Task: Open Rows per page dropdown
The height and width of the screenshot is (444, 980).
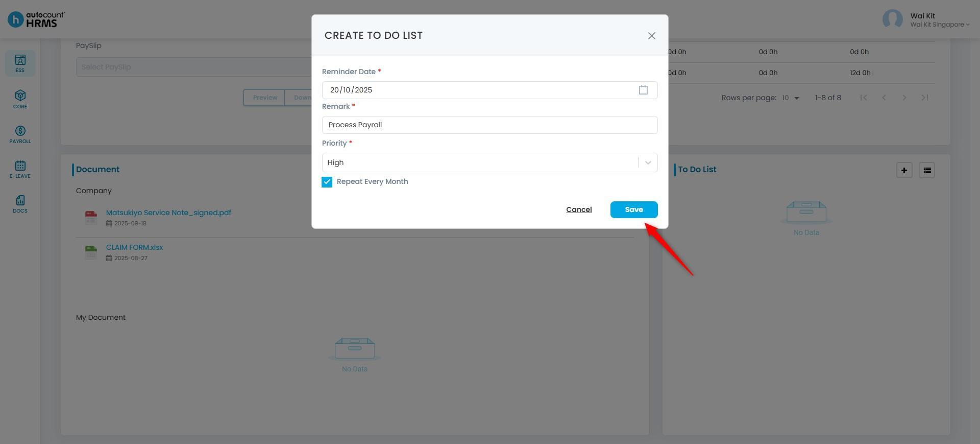Action: [x=790, y=98]
